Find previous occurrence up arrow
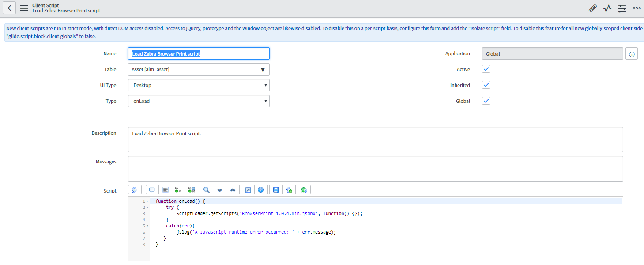644x265 pixels. [233, 189]
